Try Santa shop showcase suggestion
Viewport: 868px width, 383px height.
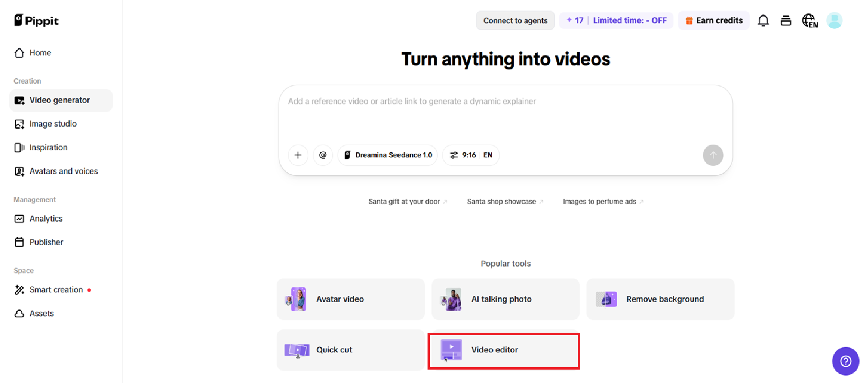click(x=505, y=202)
